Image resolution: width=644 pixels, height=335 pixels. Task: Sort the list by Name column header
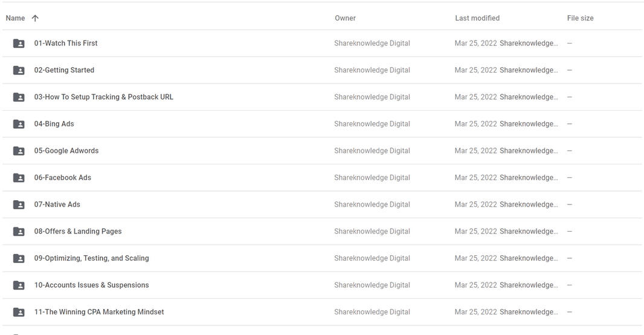pos(15,18)
